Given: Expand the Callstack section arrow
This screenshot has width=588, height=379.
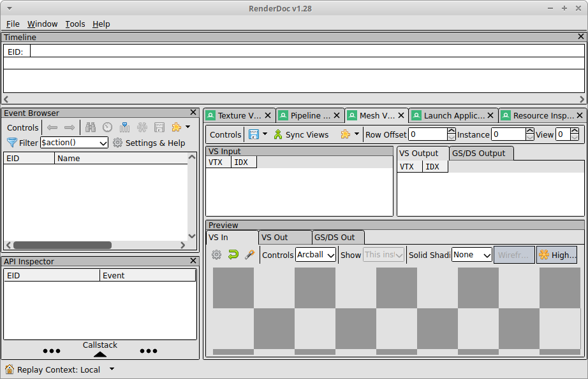Looking at the screenshot, I should coord(99,354).
